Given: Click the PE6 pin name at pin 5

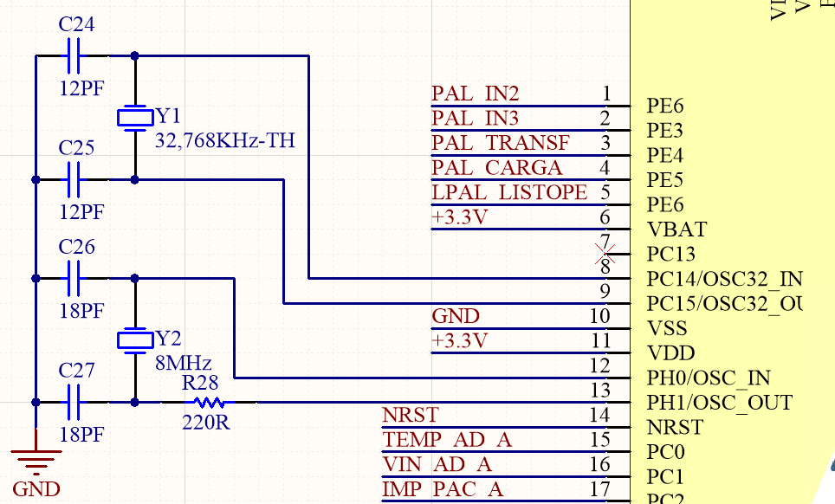Looking at the screenshot, I should coord(665,205).
